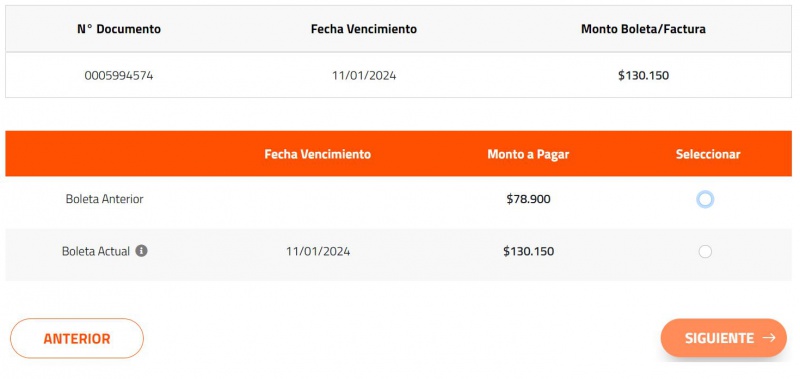This screenshot has height=379, width=800.
Task: Click the info icon beside Boleta Actual
Action: [141, 251]
